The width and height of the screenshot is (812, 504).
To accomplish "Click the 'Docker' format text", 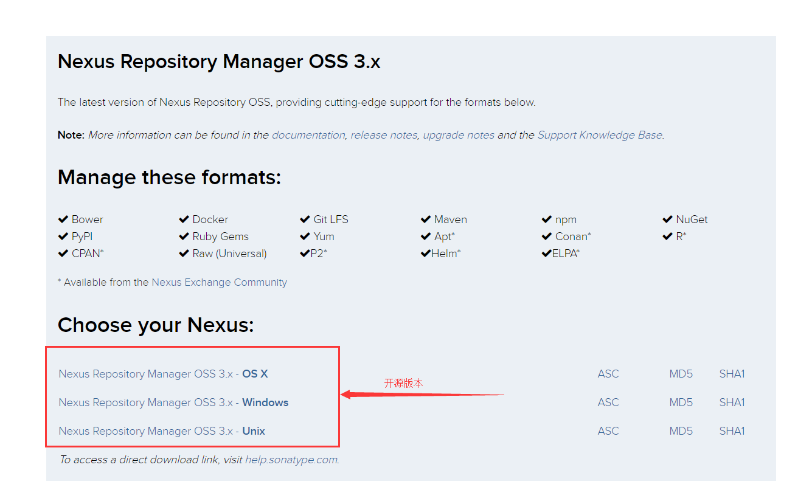I will (210, 219).
